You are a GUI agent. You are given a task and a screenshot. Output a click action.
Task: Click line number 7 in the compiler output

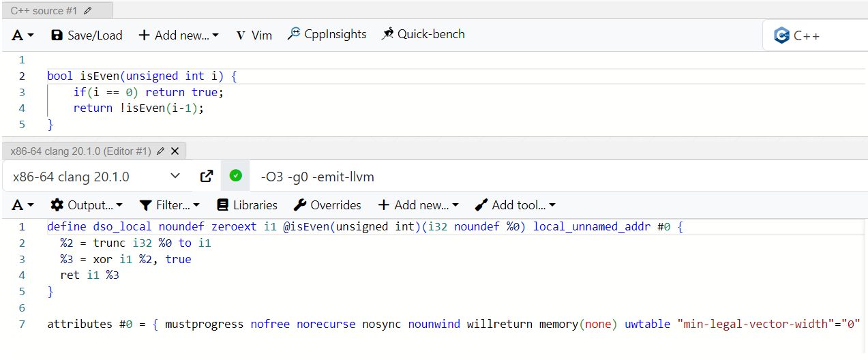tap(22, 324)
